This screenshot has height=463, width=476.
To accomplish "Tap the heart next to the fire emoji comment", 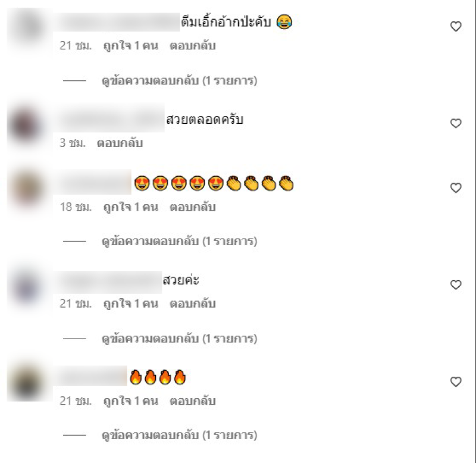I will coord(456,381).
